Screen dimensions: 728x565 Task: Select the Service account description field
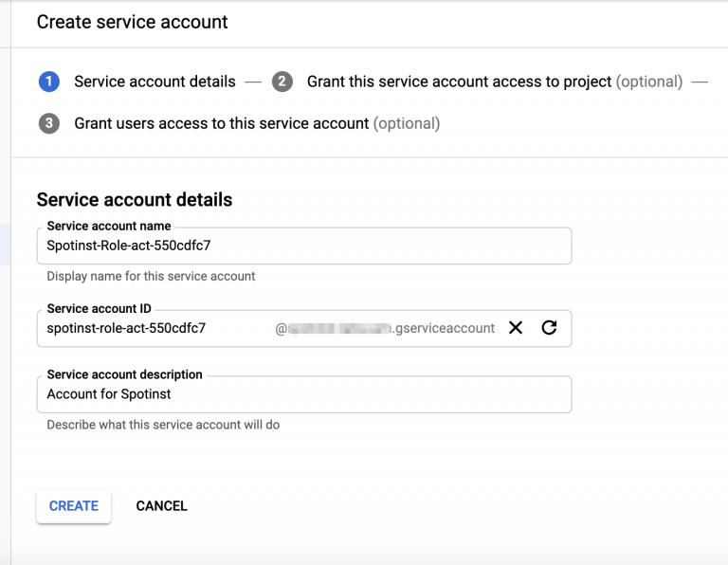[x=303, y=394]
